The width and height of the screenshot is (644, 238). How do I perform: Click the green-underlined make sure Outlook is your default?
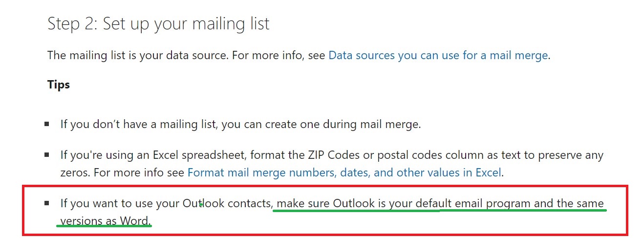point(358,203)
